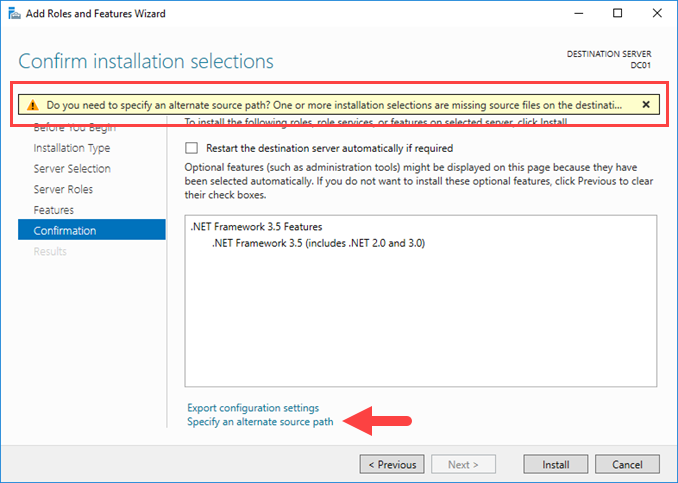Click the yellow warning triangle icon
This screenshot has width=678, height=483.
32,104
